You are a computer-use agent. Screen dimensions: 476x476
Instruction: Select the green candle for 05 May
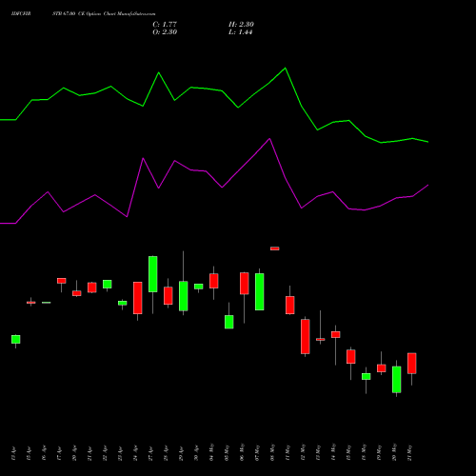[229, 322]
